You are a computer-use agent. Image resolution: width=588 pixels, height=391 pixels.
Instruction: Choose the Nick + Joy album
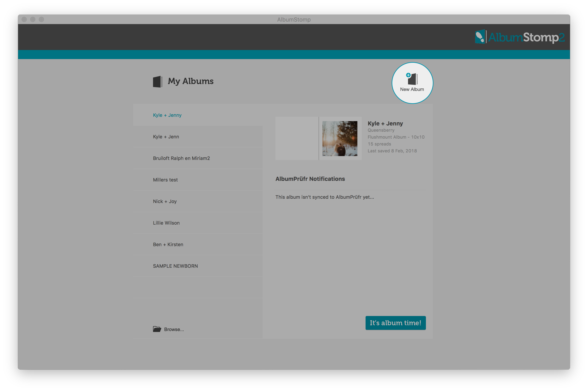coord(198,201)
